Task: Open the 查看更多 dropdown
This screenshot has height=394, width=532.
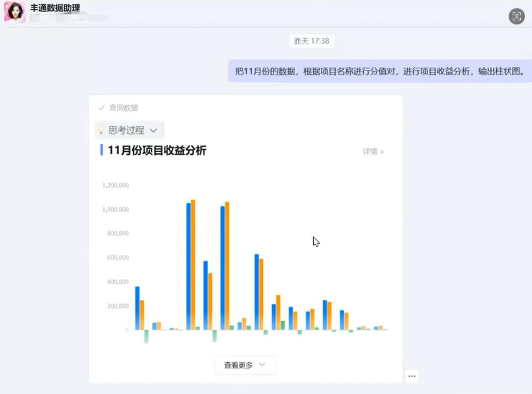Action: (245, 365)
